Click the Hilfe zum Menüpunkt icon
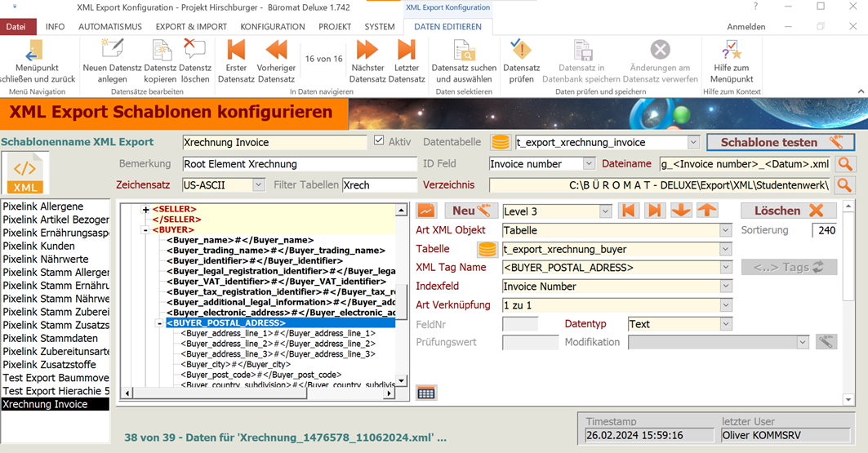The height and width of the screenshot is (453, 868). pos(732,51)
